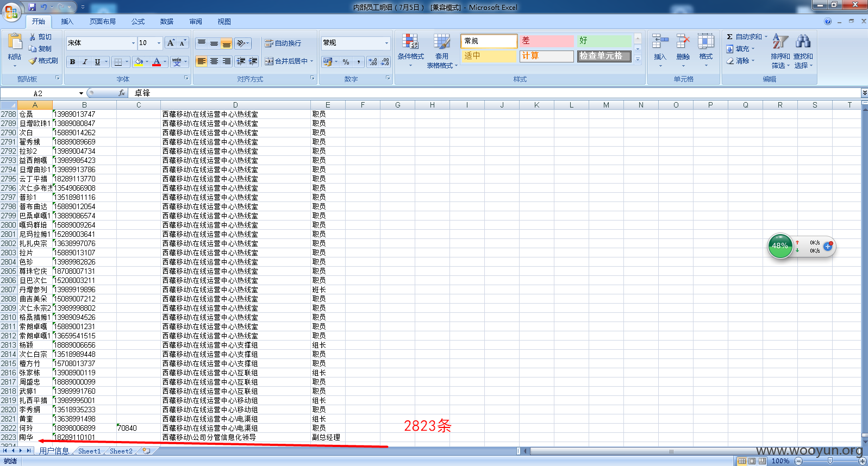Viewport: 868px width, 466px height.
Task: Toggle underline formatting
Action: pos(97,62)
